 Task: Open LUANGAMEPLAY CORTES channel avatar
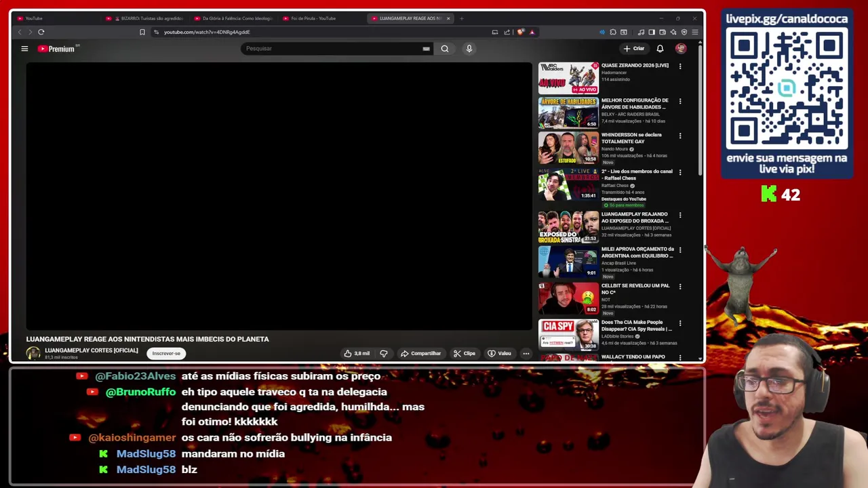[33, 353]
